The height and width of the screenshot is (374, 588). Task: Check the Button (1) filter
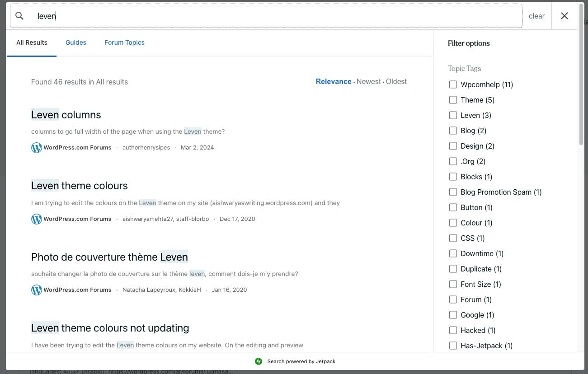click(x=453, y=207)
